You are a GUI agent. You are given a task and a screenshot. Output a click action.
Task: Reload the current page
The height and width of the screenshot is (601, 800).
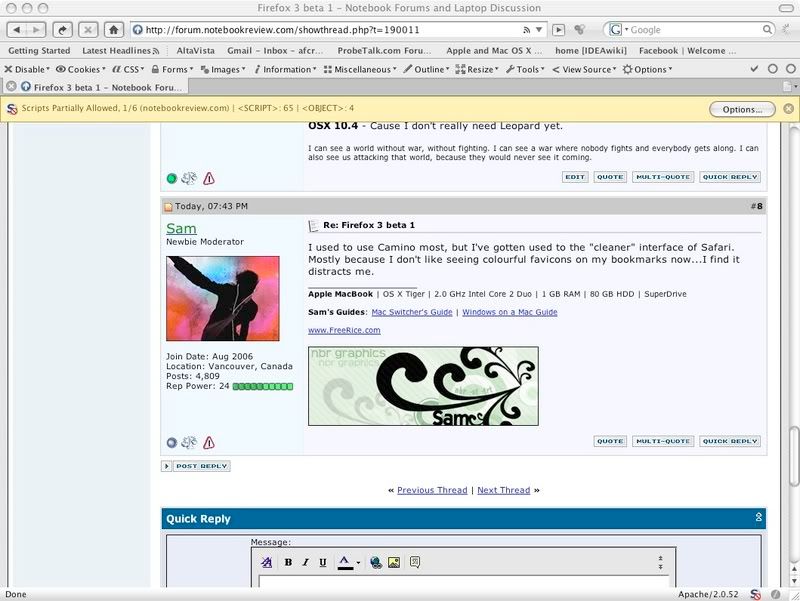pos(62,30)
